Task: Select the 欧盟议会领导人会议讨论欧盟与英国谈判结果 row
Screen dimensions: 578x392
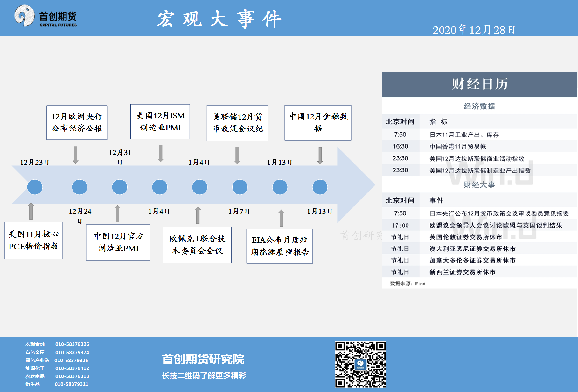Action: (x=479, y=225)
